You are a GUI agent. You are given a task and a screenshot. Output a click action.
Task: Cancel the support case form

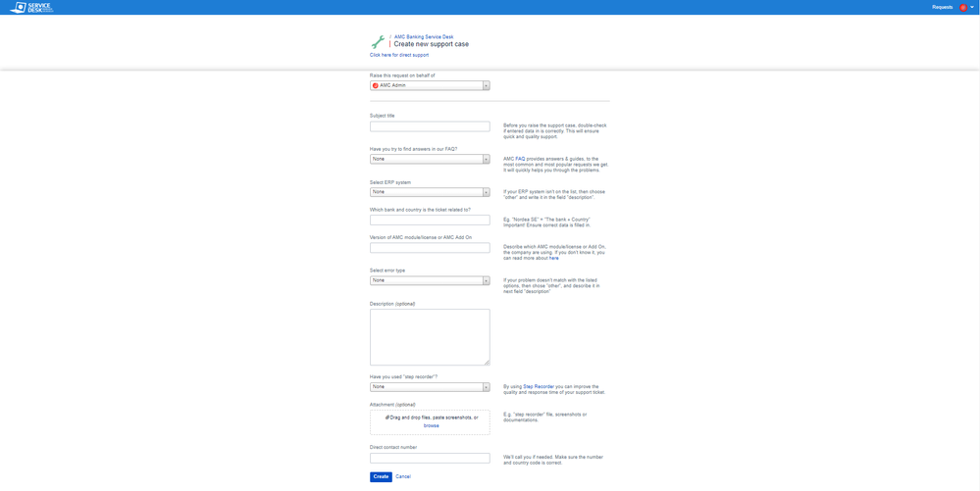click(x=403, y=476)
